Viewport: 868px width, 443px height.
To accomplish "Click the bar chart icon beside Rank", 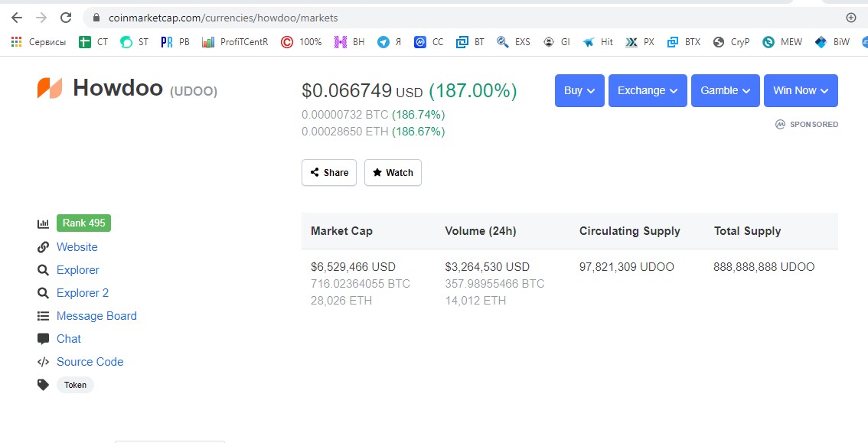I will (x=43, y=223).
